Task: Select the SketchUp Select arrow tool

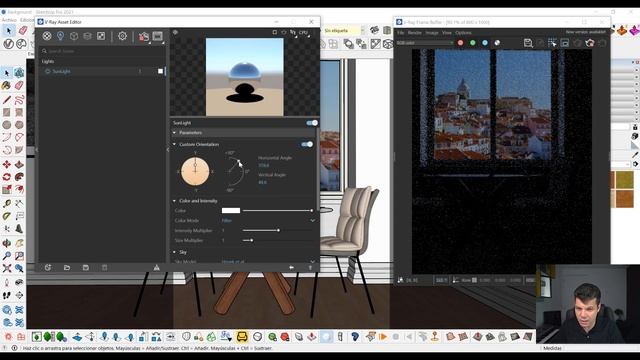Action: click(x=7, y=73)
